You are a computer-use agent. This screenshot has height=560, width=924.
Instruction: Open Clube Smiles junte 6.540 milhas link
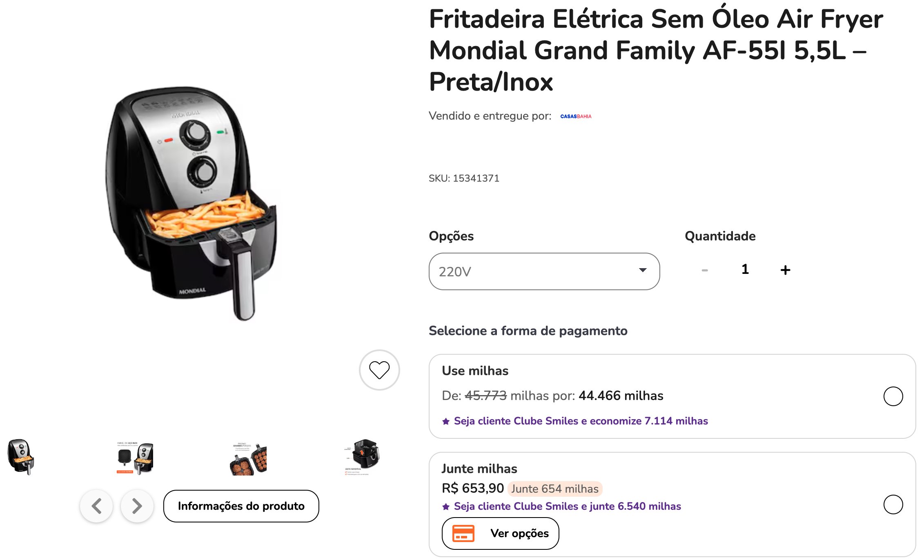coord(568,506)
